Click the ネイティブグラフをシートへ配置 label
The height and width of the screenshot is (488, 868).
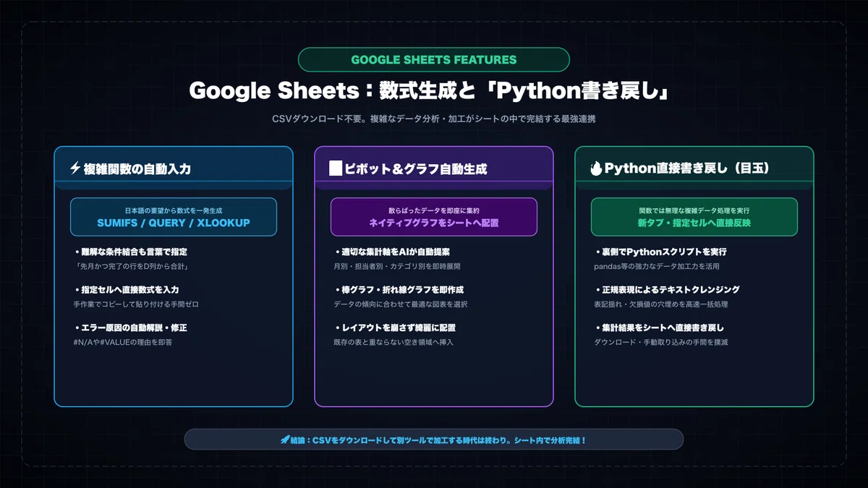coord(434,223)
